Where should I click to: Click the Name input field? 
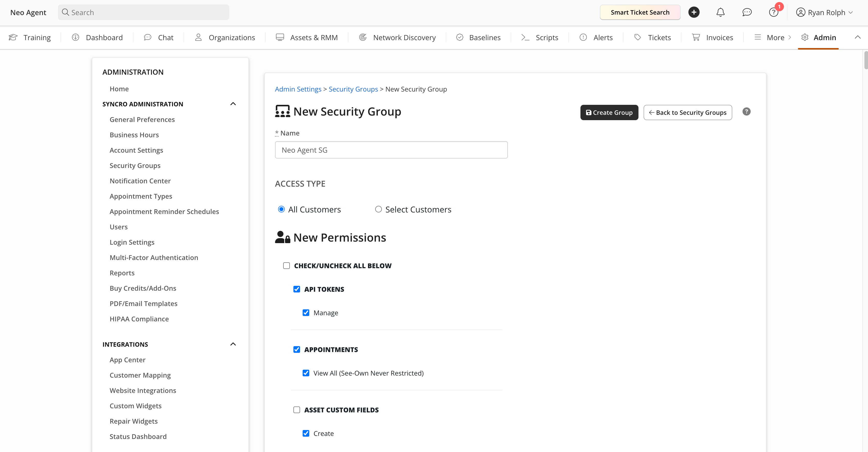coord(391,150)
